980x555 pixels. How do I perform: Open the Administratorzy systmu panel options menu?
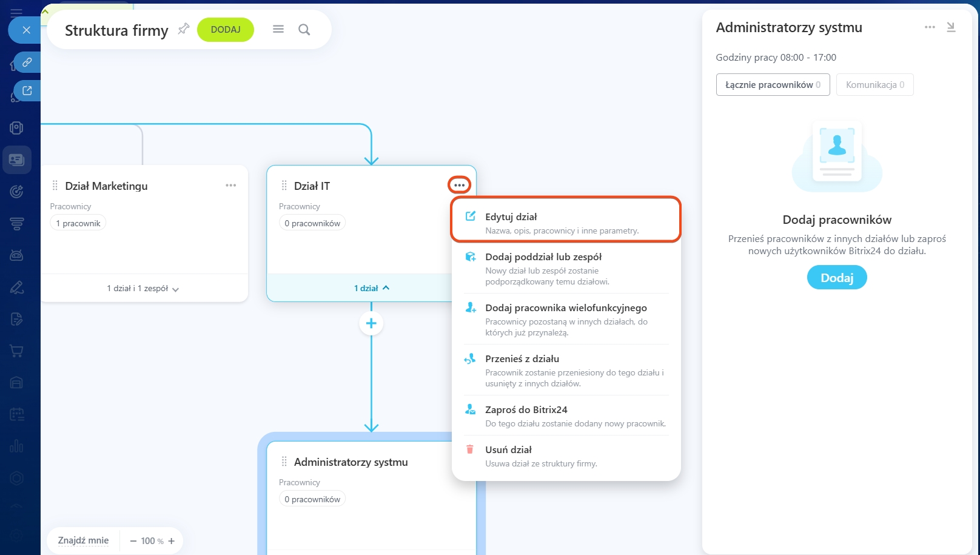[x=930, y=27]
